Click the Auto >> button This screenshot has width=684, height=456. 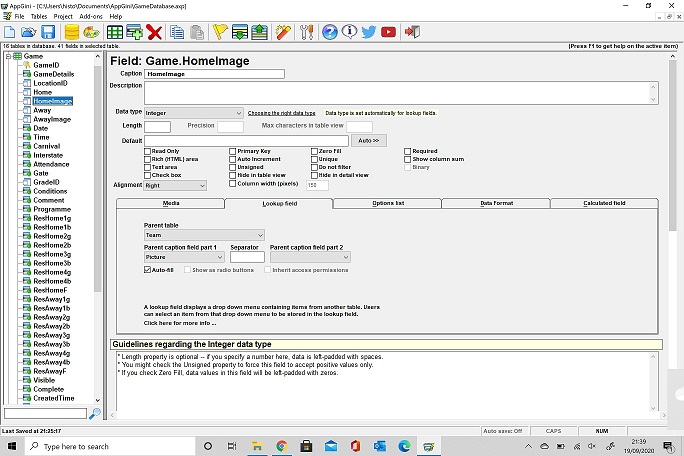pos(369,141)
